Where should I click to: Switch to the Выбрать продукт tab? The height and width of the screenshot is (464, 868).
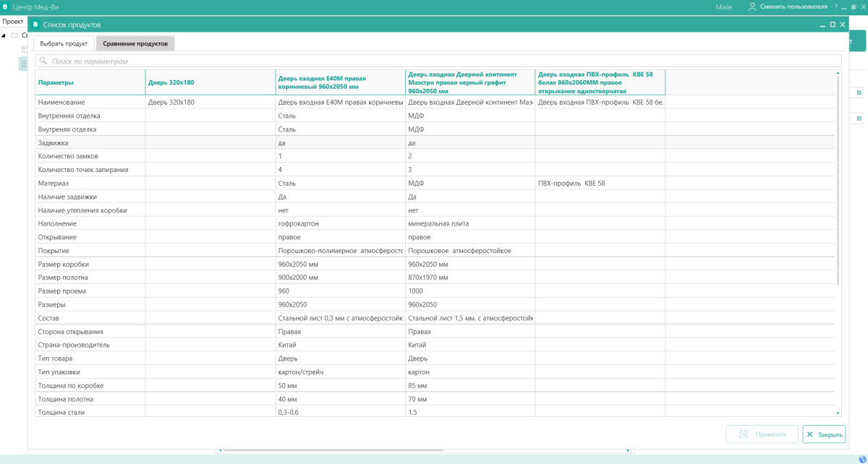pyautogui.click(x=64, y=43)
